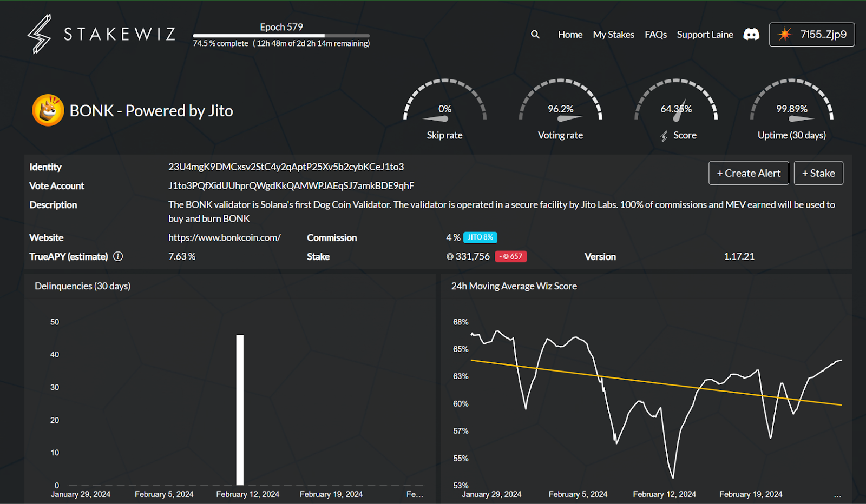Open the bonkcoin.com website link

tap(225, 237)
